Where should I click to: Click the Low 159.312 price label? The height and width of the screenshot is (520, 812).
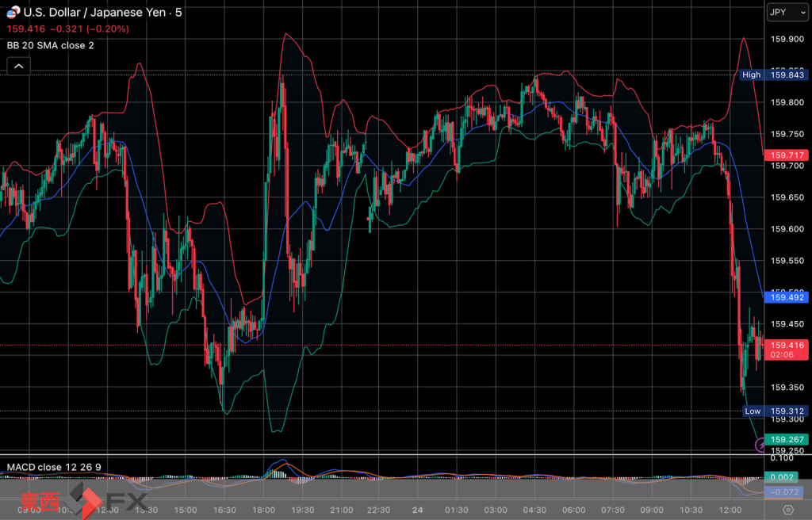775,411
